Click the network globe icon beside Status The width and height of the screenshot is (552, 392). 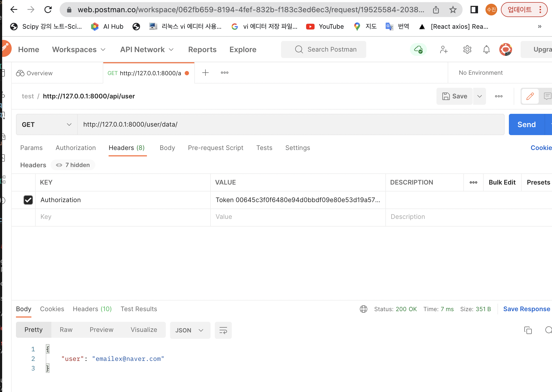pyautogui.click(x=363, y=309)
